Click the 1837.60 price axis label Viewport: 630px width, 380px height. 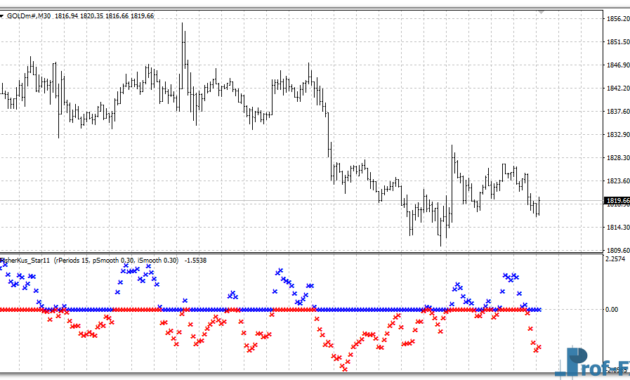click(618, 111)
